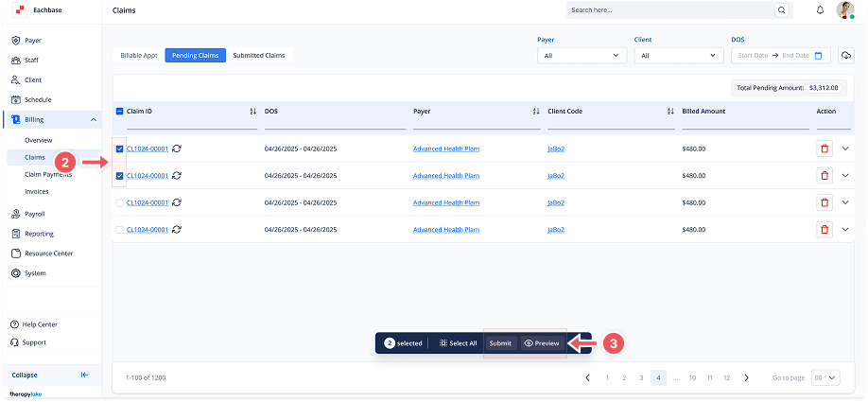This screenshot has height=402, width=868.
Task: Open the Go to page dropdown
Action: [x=825, y=377]
